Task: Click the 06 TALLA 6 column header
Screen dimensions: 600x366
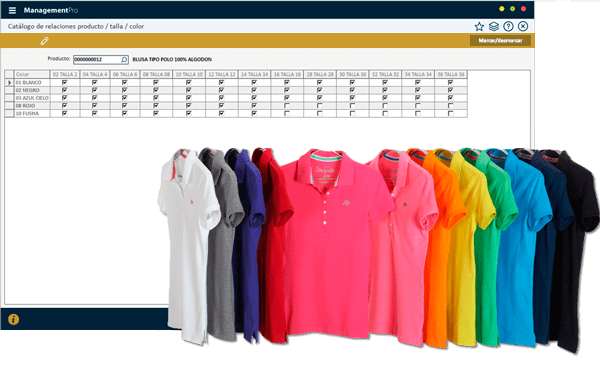Action: 125,74
